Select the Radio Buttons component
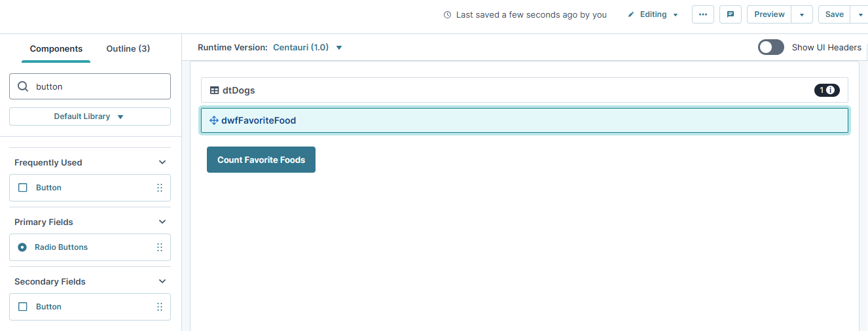This screenshot has width=868, height=331. [90, 247]
